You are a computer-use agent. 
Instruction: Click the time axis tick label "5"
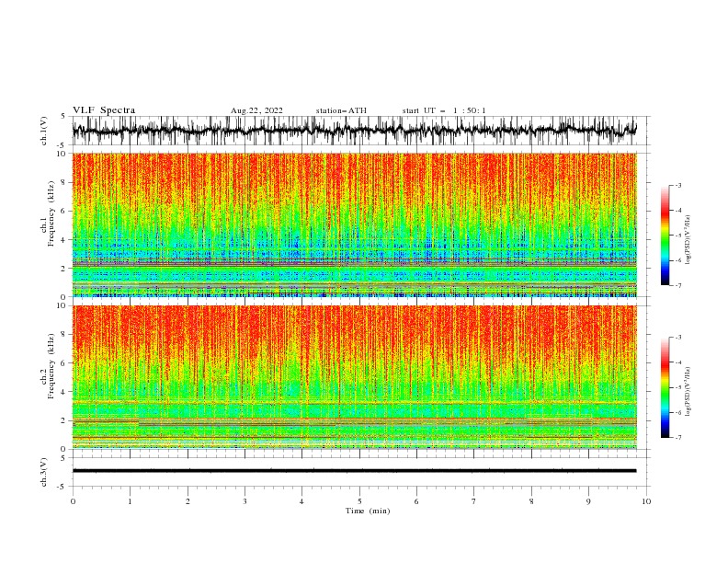[359, 501]
